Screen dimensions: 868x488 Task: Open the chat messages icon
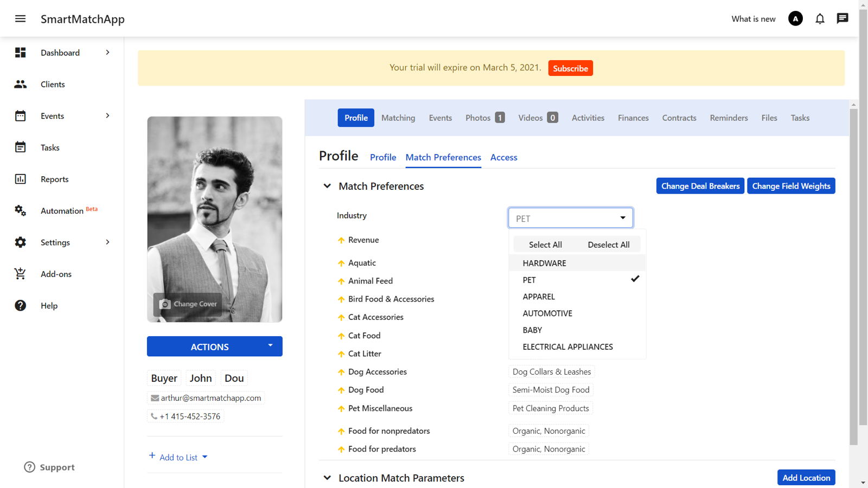click(842, 19)
